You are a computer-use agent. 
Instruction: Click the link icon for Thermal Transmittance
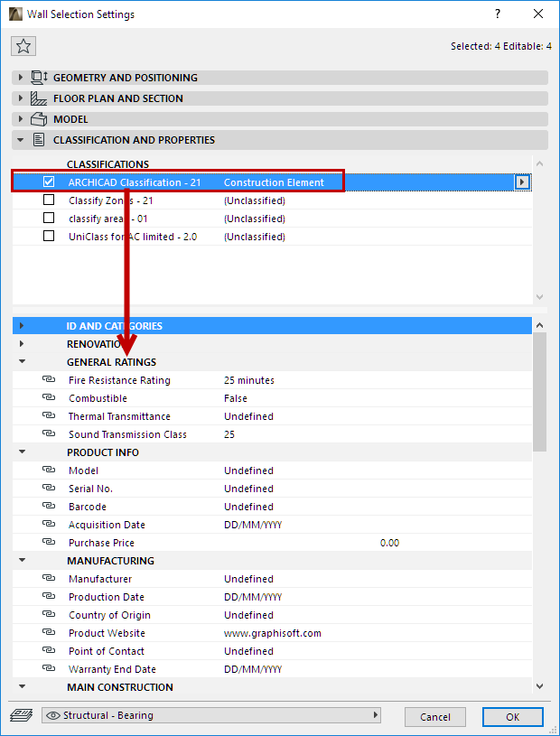49,416
